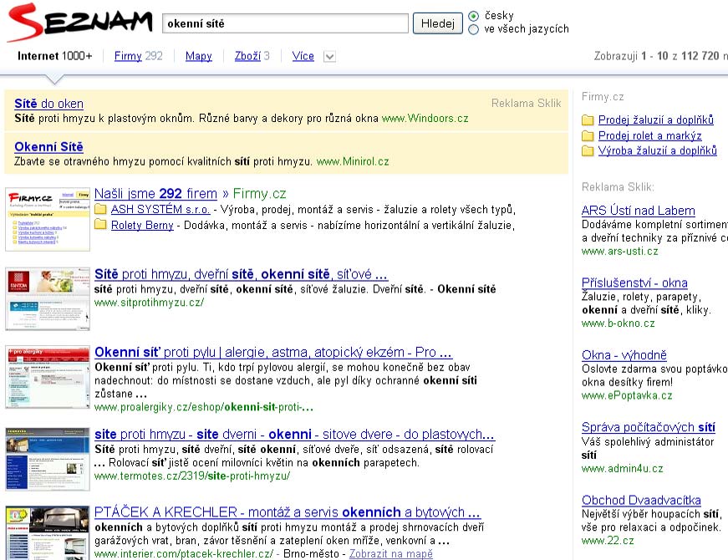728x560 pixels.
Task: Open site proti hmyzu - site dverni result
Action: [294, 434]
